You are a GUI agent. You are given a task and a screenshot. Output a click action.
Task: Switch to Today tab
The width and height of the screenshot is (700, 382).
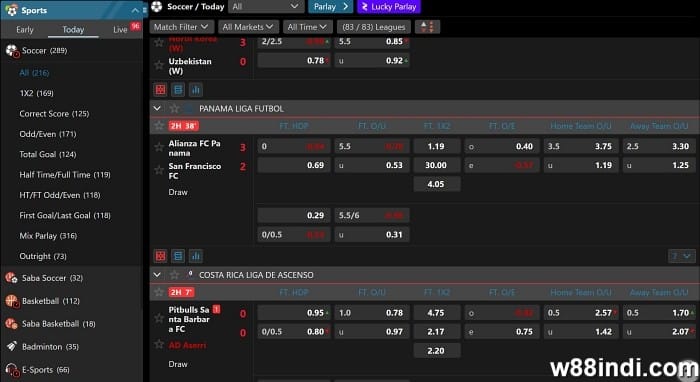(73, 30)
